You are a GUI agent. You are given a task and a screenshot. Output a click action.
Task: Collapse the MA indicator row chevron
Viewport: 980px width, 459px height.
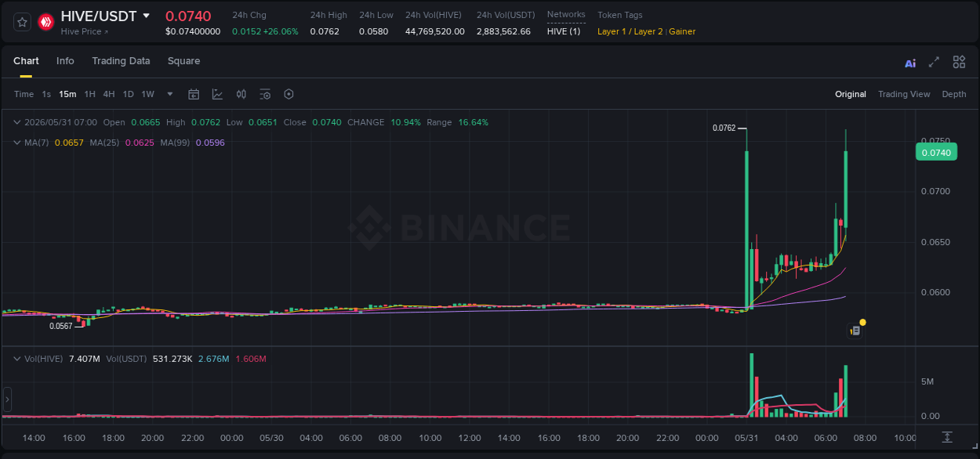pyautogui.click(x=17, y=143)
